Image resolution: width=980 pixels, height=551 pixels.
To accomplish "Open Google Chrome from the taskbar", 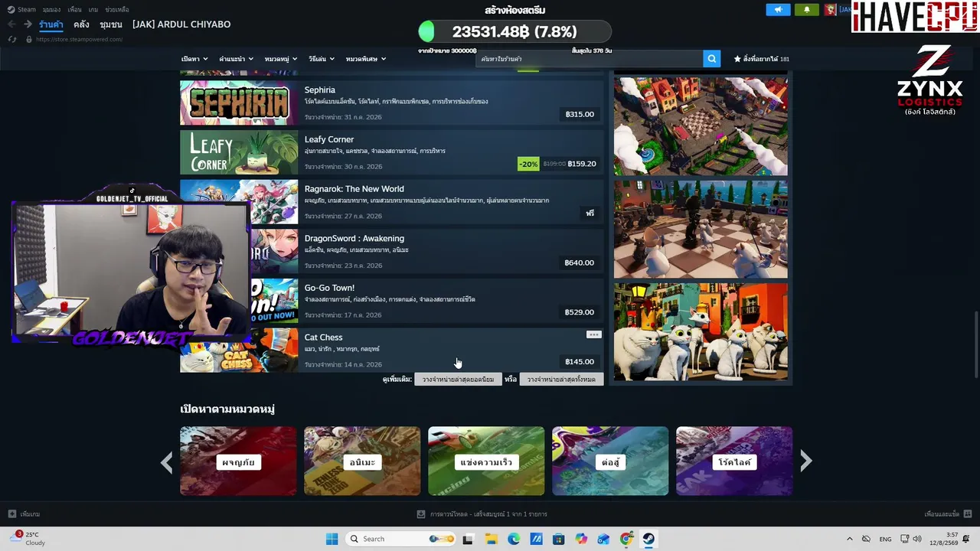I will [626, 539].
